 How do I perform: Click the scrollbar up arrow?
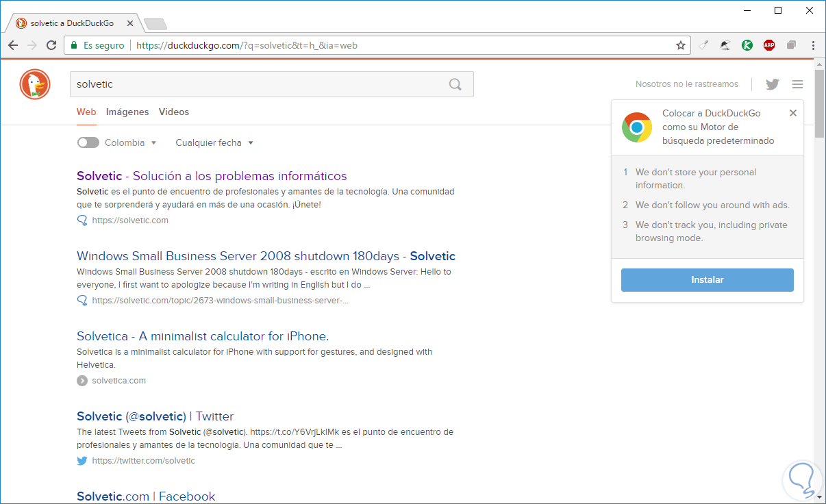point(819,64)
